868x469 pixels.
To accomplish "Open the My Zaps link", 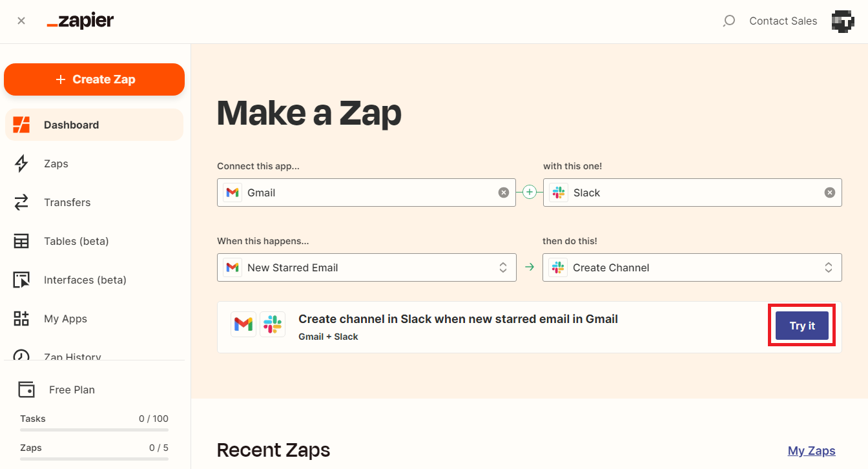I will [x=811, y=451].
